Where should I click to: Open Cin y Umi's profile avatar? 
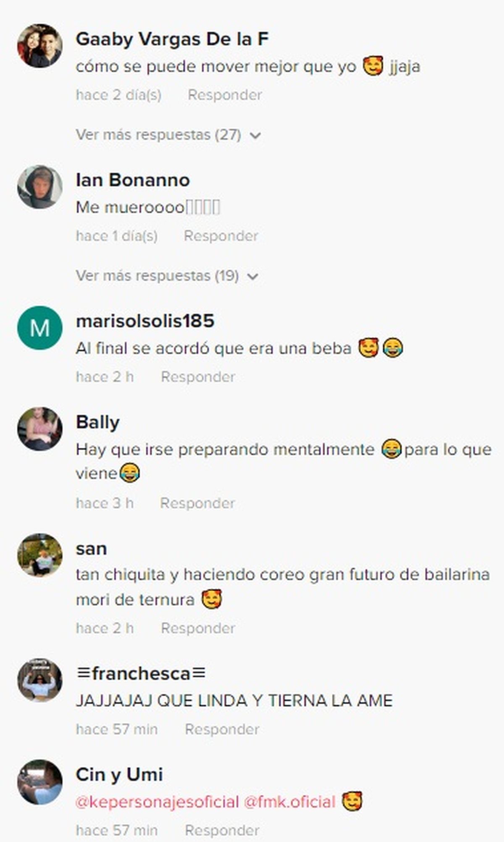[40, 781]
